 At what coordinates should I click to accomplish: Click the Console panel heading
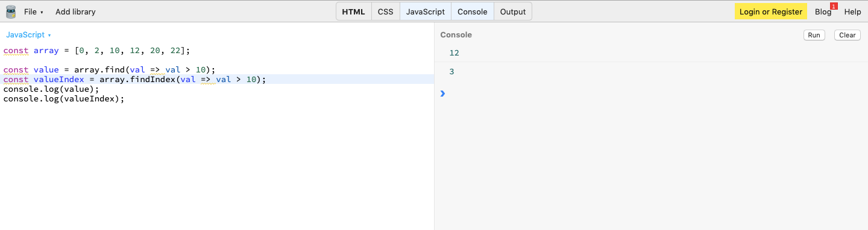[456, 35]
